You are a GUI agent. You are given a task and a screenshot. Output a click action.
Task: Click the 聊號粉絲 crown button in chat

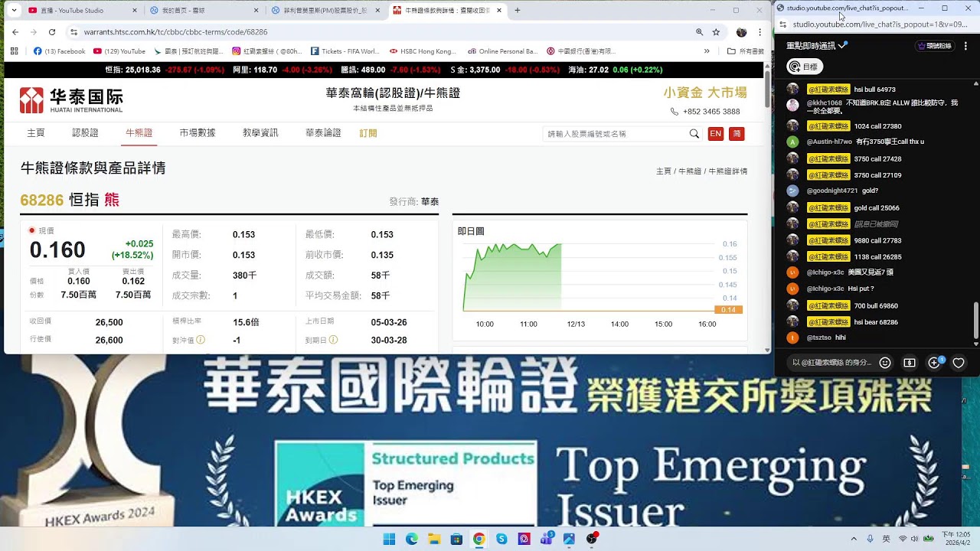pos(934,46)
